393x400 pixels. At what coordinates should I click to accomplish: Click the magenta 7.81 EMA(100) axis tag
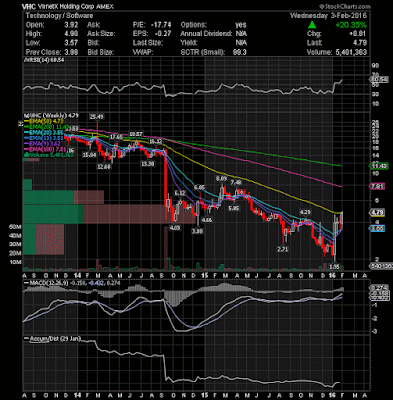click(x=378, y=186)
